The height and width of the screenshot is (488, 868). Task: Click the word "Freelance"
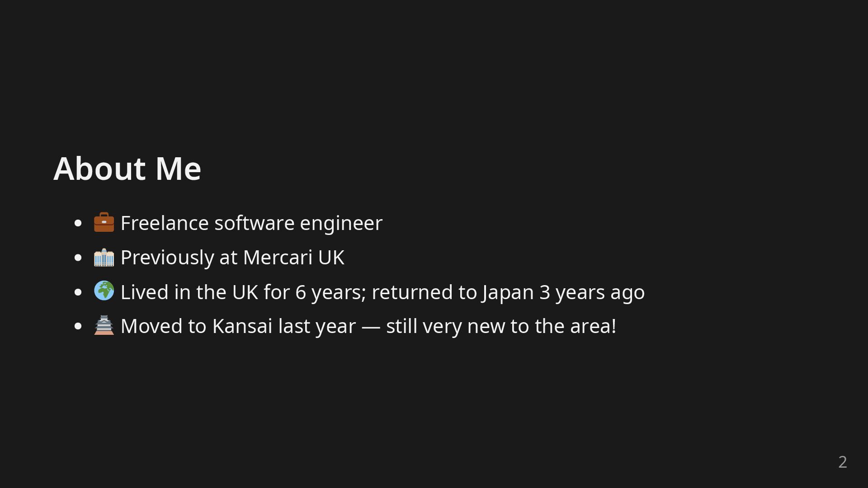pyautogui.click(x=165, y=223)
